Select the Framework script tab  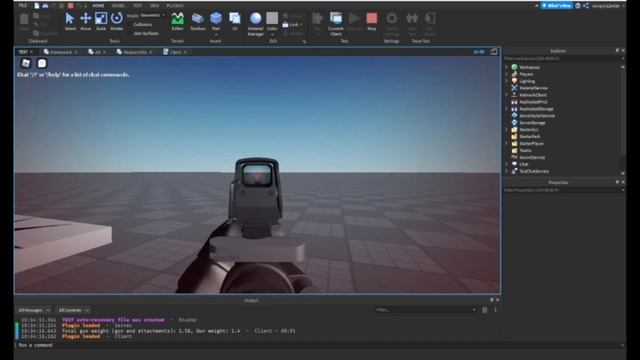point(60,52)
